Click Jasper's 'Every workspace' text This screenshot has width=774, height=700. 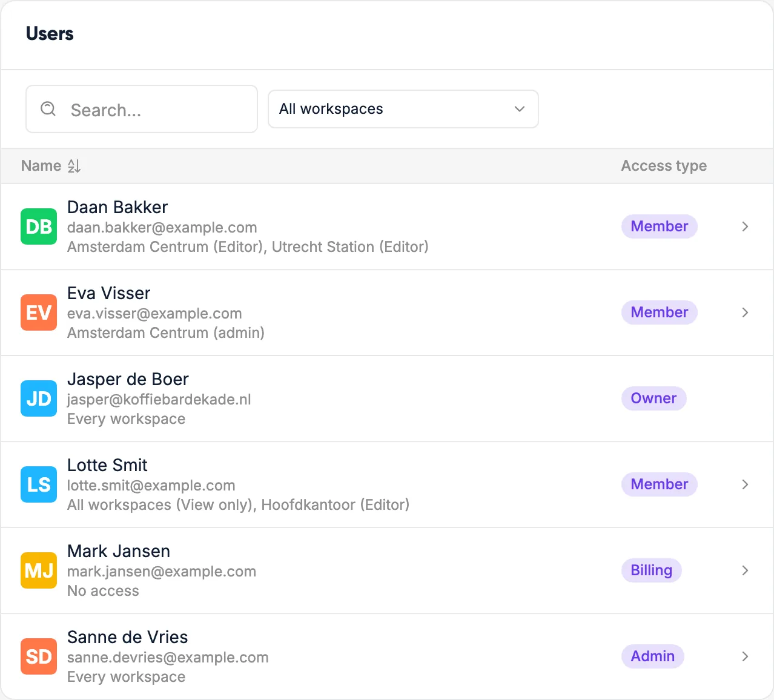[127, 419]
